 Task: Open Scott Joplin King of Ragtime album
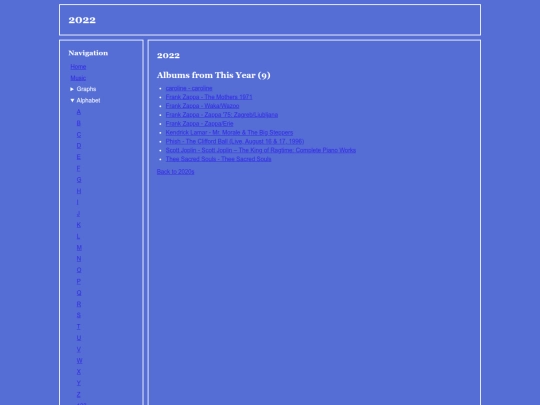pos(261,150)
